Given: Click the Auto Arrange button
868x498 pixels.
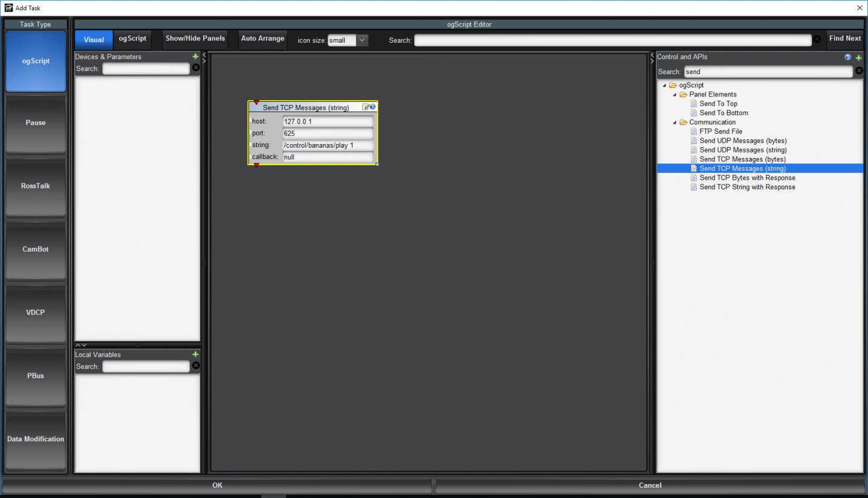Looking at the screenshot, I should [262, 39].
